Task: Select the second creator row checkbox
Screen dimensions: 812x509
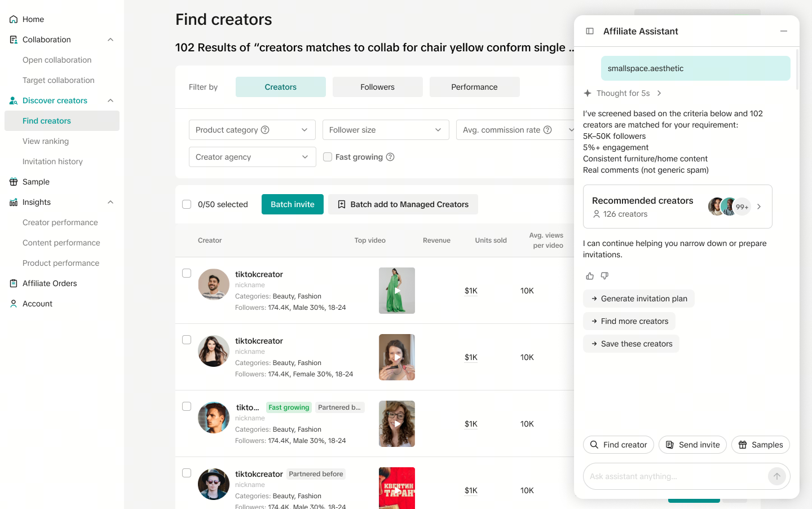Action: 187,340
